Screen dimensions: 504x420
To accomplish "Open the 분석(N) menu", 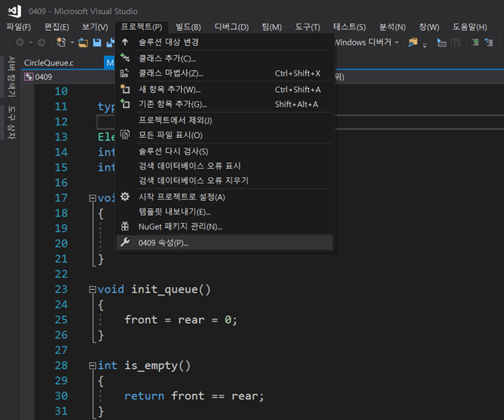I will click(x=392, y=27).
